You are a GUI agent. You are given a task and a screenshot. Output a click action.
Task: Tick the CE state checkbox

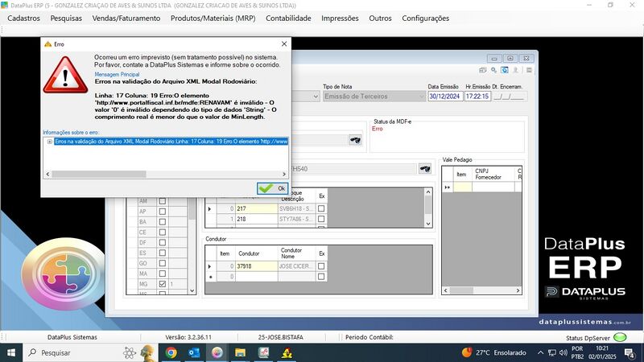(163, 232)
